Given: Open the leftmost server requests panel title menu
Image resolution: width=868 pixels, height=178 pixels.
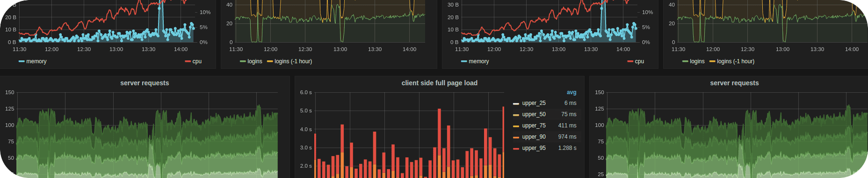Looking at the screenshot, I should (145, 83).
